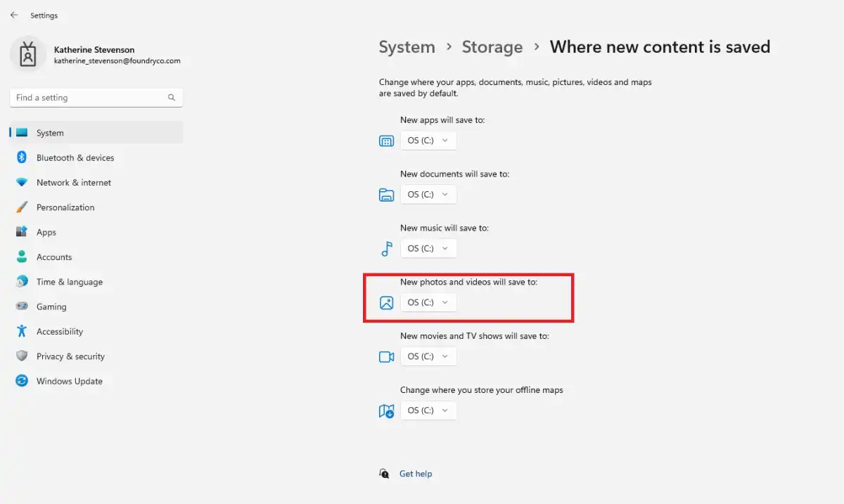The width and height of the screenshot is (844, 504).
Task: Click the Time & language globe icon
Action: (x=22, y=282)
